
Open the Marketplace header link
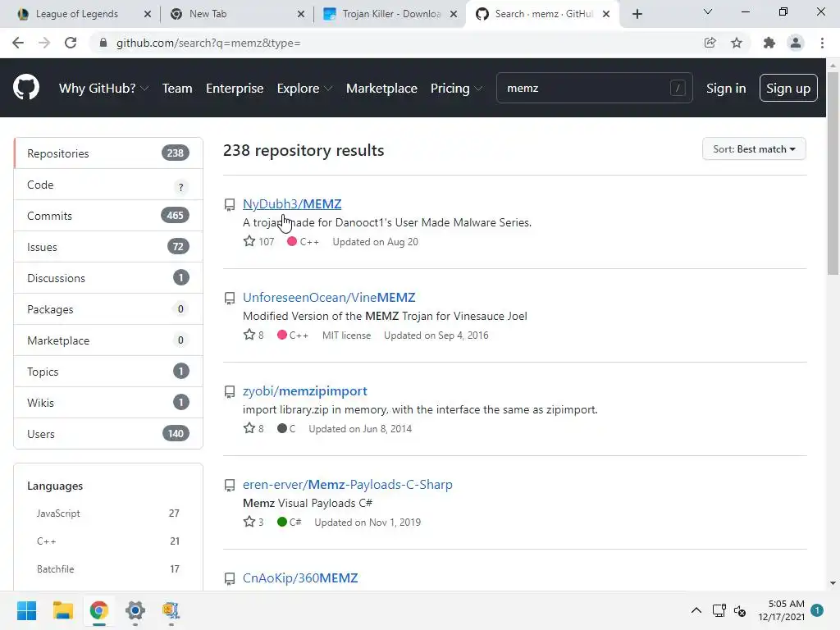[x=381, y=88]
